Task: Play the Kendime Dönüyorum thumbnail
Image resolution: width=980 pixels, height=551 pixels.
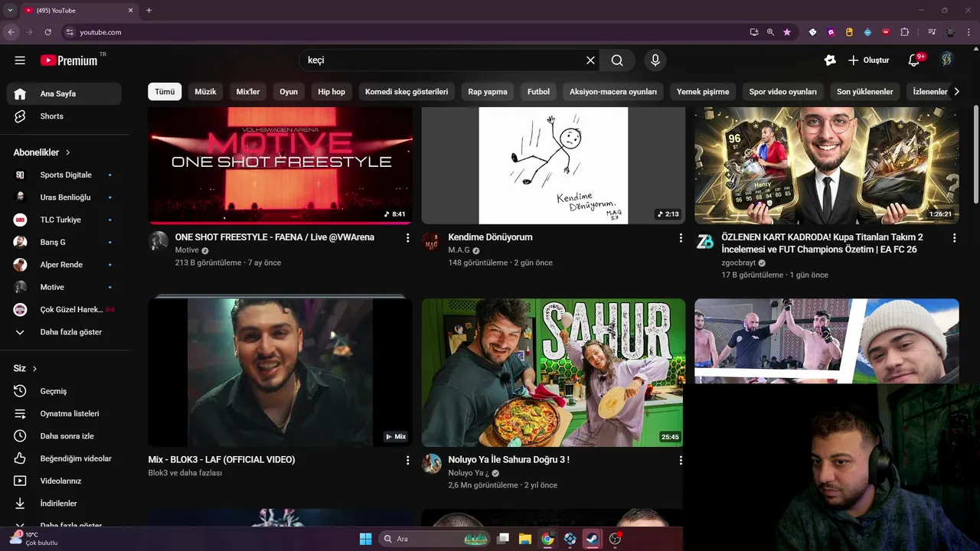Action: tap(554, 165)
